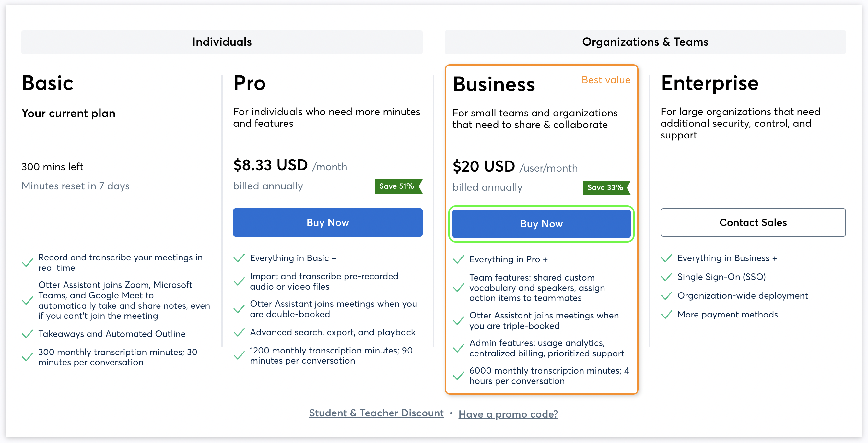Click the Contact Sales button
Image resolution: width=868 pixels, height=443 pixels.
[x=753, y=222]
